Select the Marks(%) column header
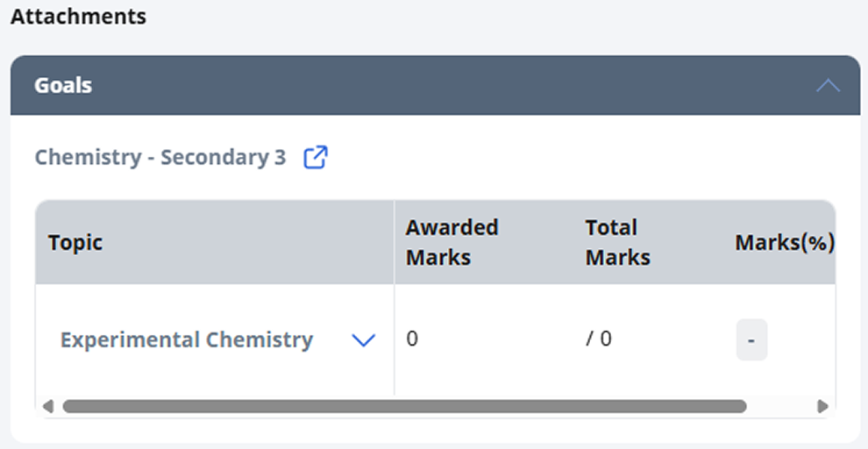This screenshot has height=449, width=868. pos(785,243)
